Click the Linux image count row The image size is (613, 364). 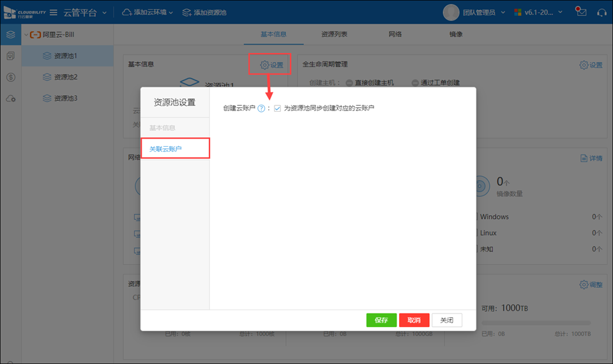coord(541,233)
